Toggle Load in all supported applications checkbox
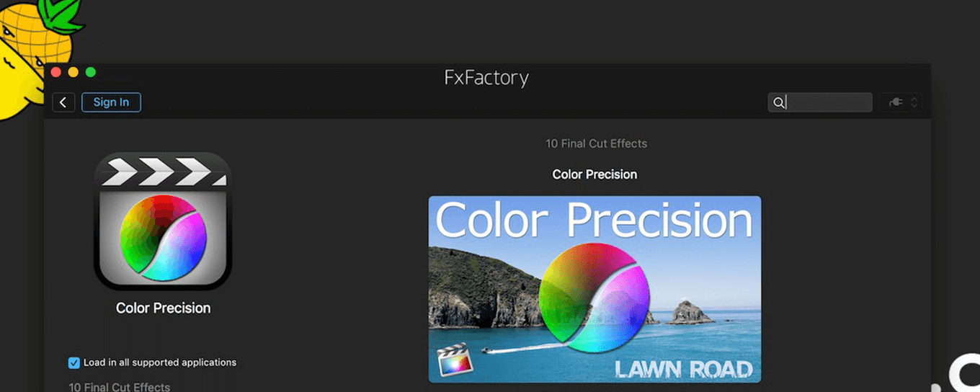 pyautogui.click(x=74, y=362)
